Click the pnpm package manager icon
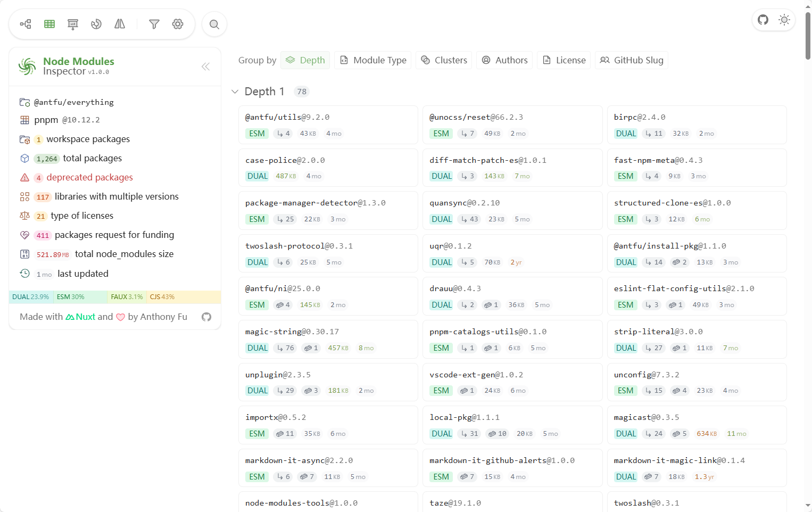The width and height of the screenshot is (812, 512). 24,120
